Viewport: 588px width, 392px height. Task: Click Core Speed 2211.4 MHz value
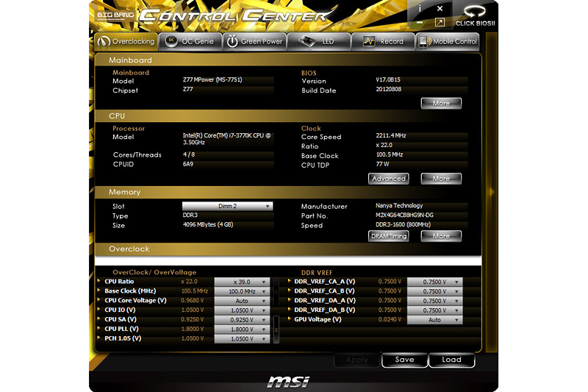(391, 135)
